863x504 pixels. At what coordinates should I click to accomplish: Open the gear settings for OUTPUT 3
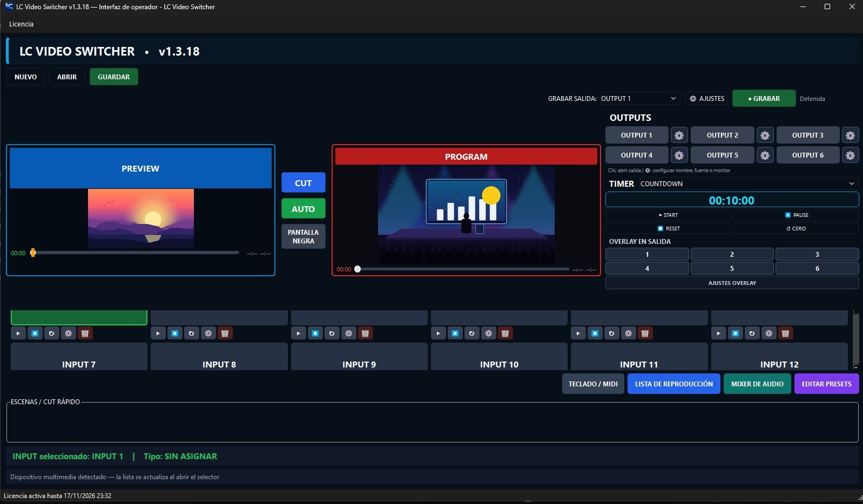(850, 135)
